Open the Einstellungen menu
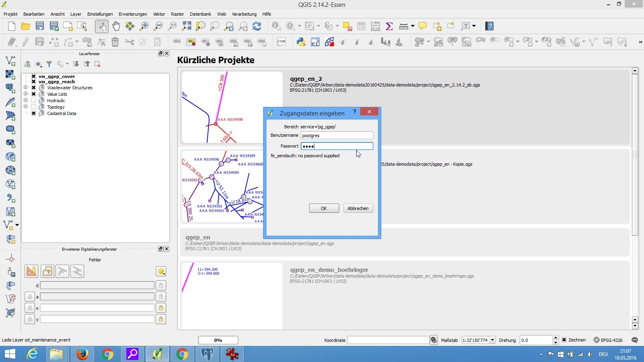This screenshot has height=362, width=644. click(x=100, y=14)
